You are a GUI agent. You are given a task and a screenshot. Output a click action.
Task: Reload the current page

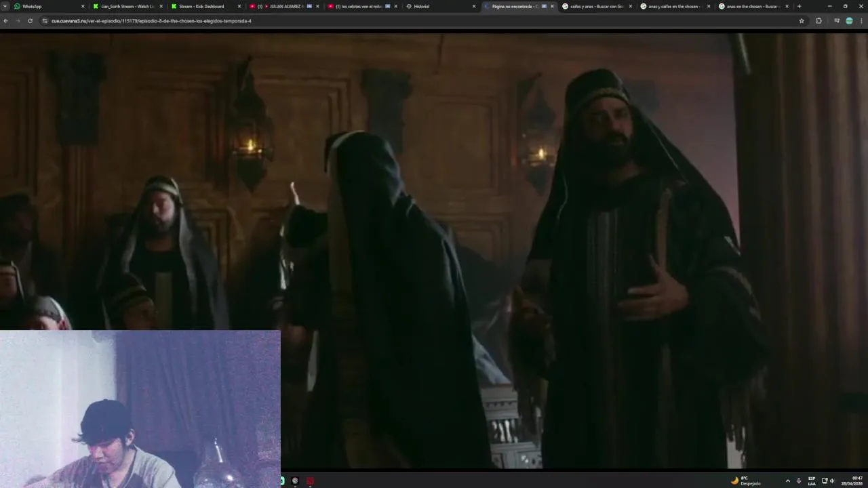click(31, 21)
